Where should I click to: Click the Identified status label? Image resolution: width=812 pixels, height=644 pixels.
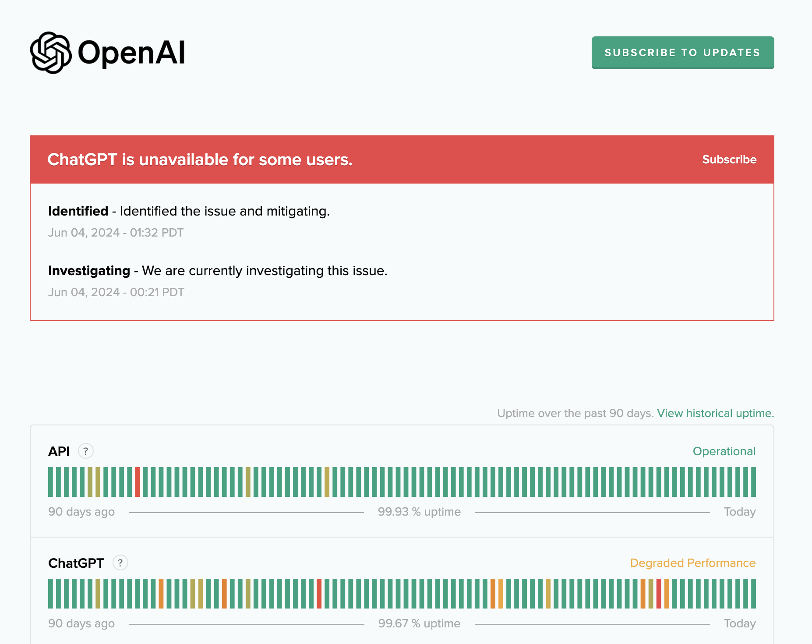(x=78, y=211)
